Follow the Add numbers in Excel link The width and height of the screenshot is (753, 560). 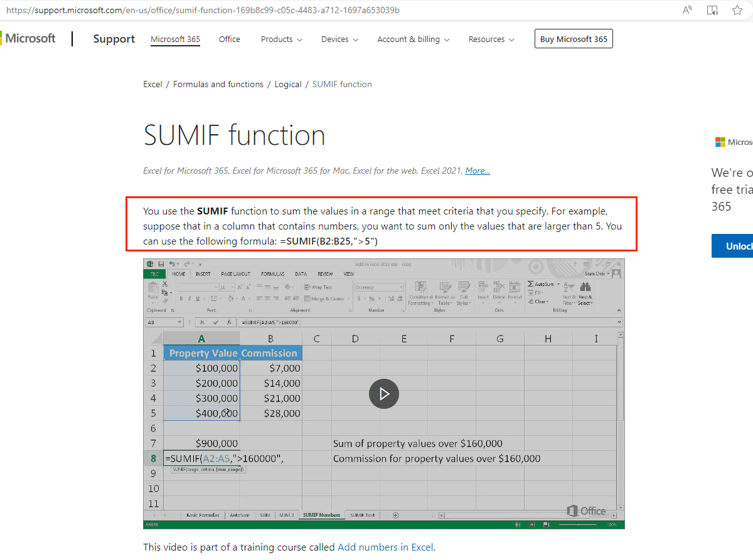pyautogui.click(x=385, y=547)
